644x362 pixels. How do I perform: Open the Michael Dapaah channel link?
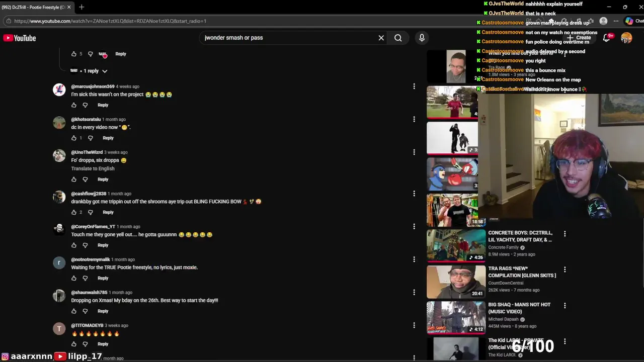click(x=503, y=319)
